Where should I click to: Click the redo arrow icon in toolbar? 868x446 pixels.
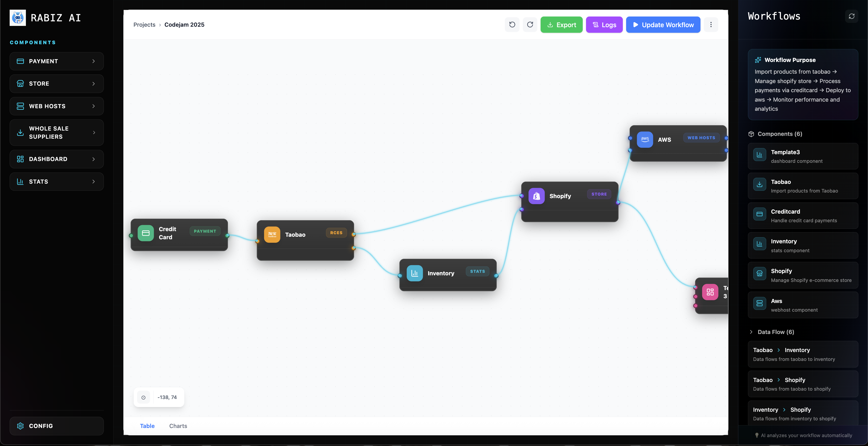click(x=530, y=25)
